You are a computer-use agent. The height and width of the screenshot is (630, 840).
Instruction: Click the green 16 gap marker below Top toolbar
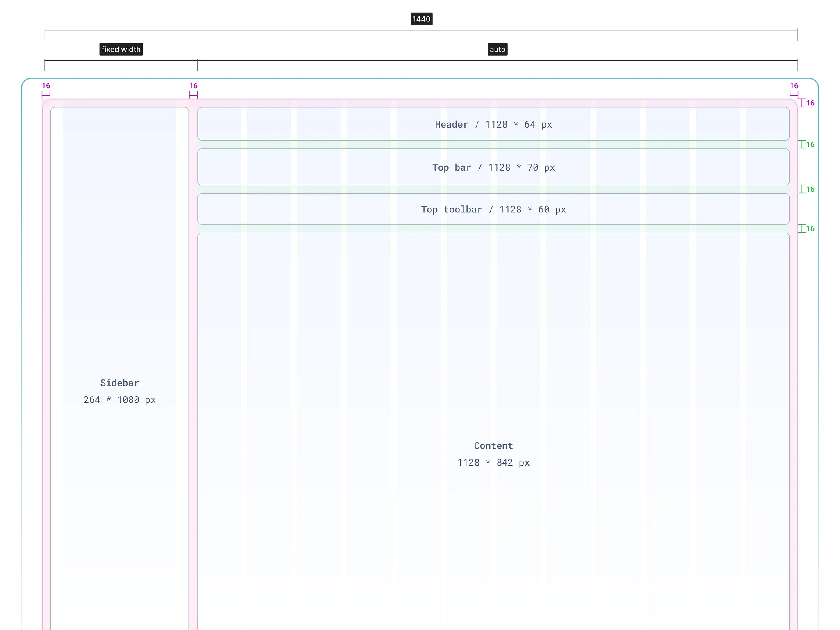click(x=810, y=229)
